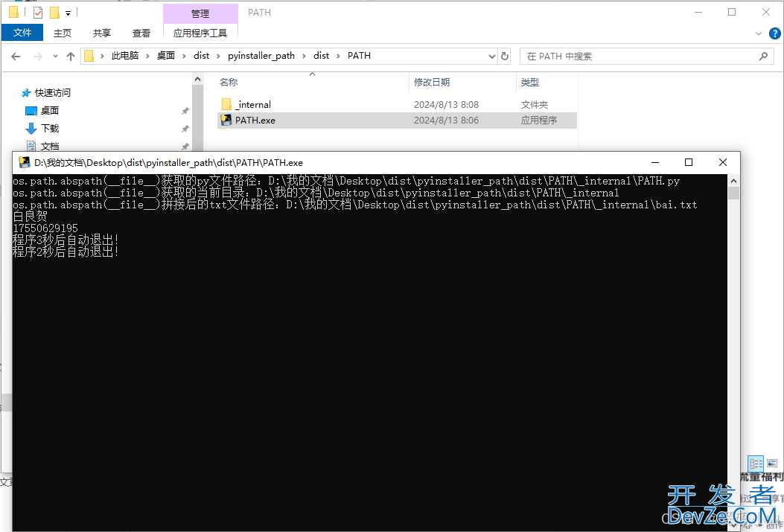This screenshot has height=532, width=784.
Task: Open the 查看 ribbon tab
Action: 141,33
